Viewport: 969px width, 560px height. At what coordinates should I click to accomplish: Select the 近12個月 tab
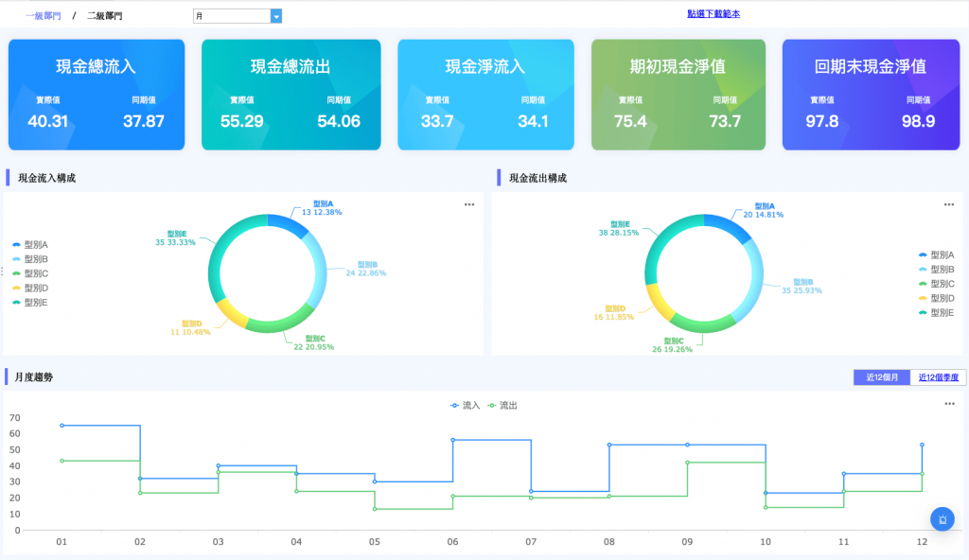pos(882,377)
